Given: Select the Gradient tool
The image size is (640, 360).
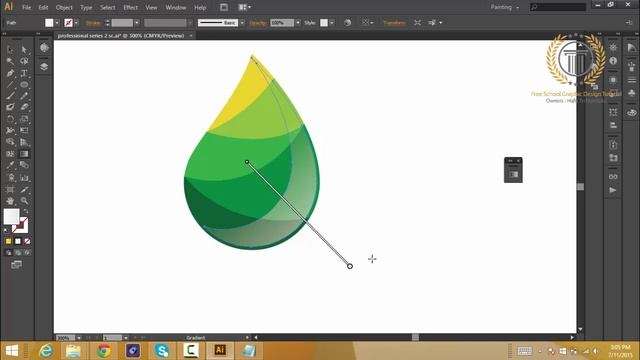Looking at the screenshot, I should tap(24, 154).
